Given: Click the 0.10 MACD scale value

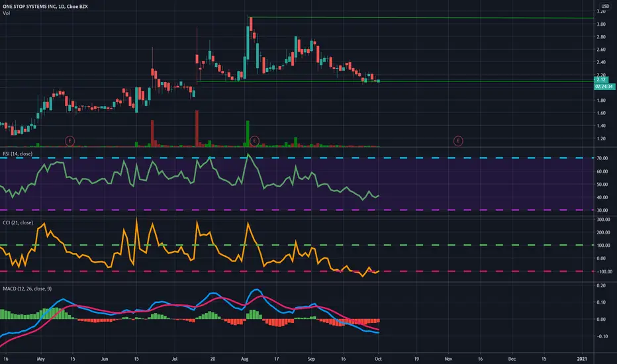Looking at the screenshot, I should point(601,302).
